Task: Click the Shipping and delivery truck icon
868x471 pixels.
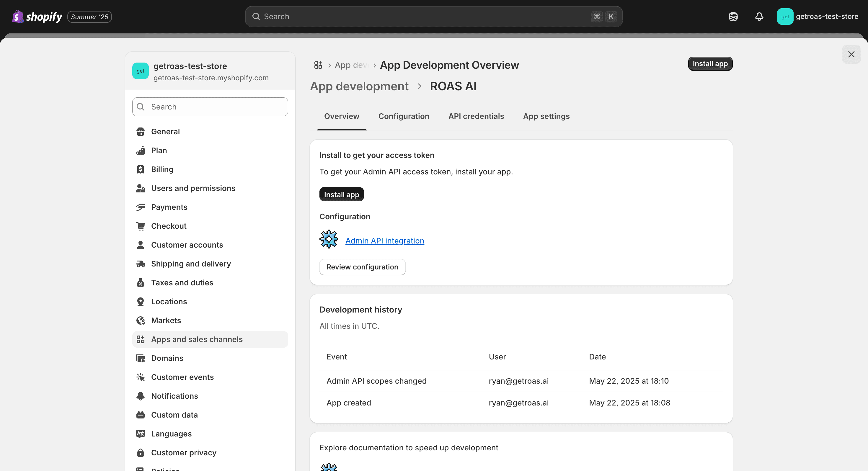Action: point(141,264)
